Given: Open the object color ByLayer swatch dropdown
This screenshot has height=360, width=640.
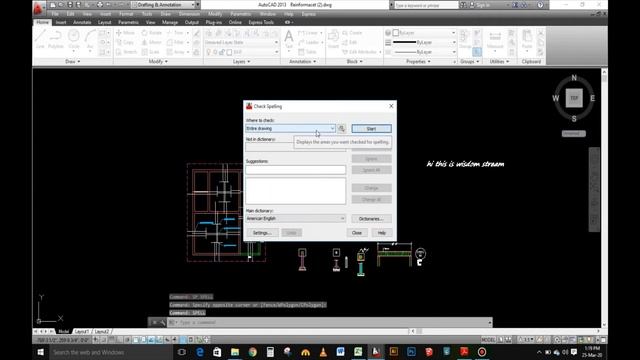Looking at the screenshot, I should (424, 33).
